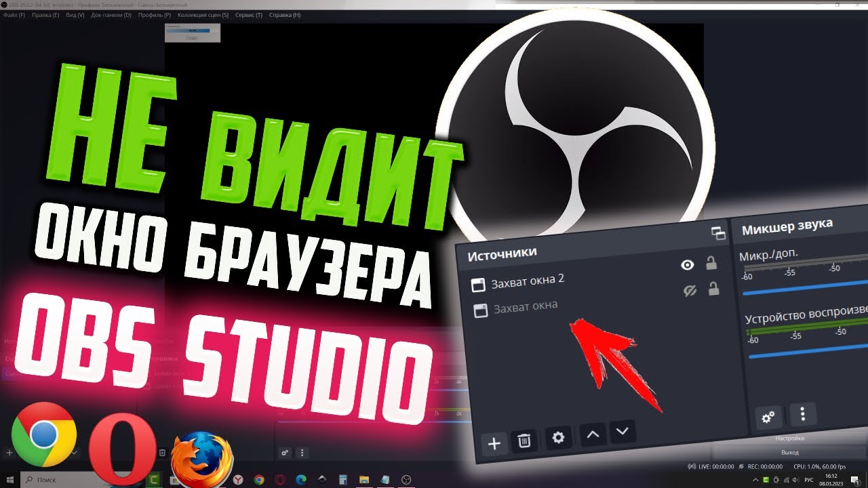
Task: Add a new source with the plus button in the Источники panel
Action: 494,443
